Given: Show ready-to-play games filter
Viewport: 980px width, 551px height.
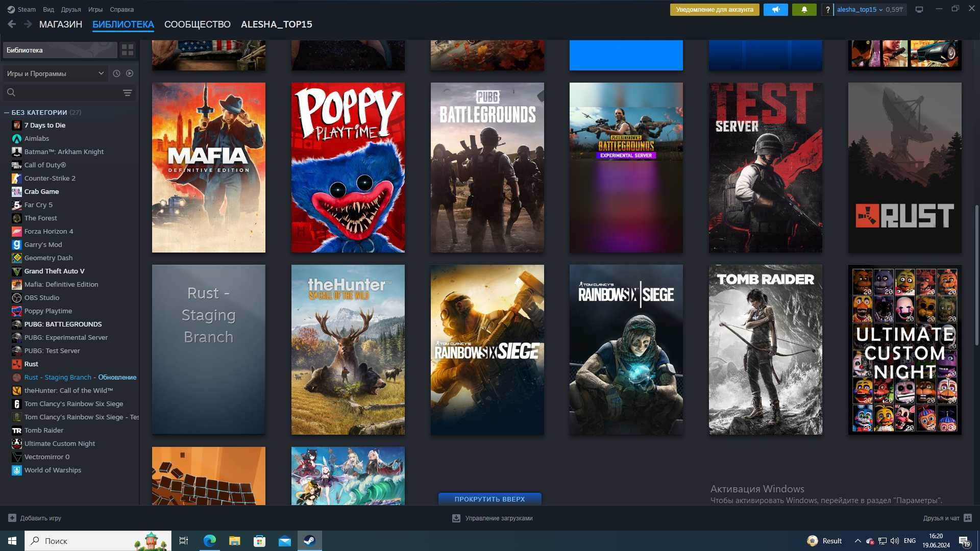Looking at the screenshot, I should 130,73.
